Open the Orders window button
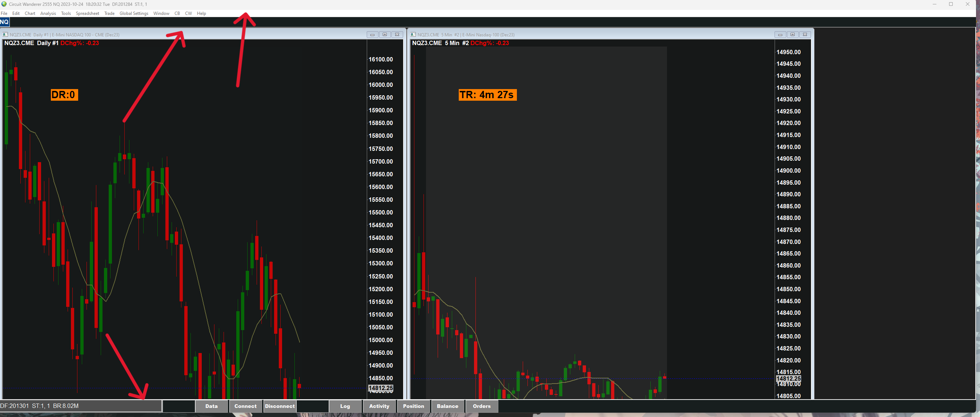Image resolution: width=980 pixels, height=417 pixels. (x=481, y=406)
